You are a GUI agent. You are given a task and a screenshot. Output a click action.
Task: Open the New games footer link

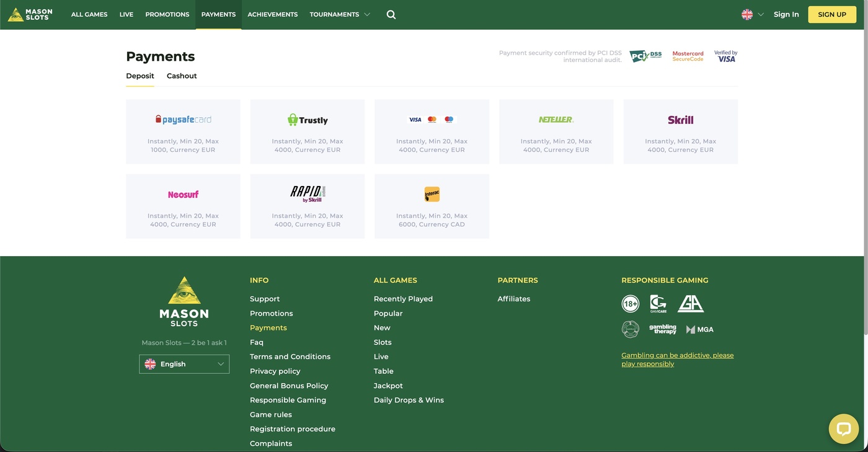click(x=382, y=328)
